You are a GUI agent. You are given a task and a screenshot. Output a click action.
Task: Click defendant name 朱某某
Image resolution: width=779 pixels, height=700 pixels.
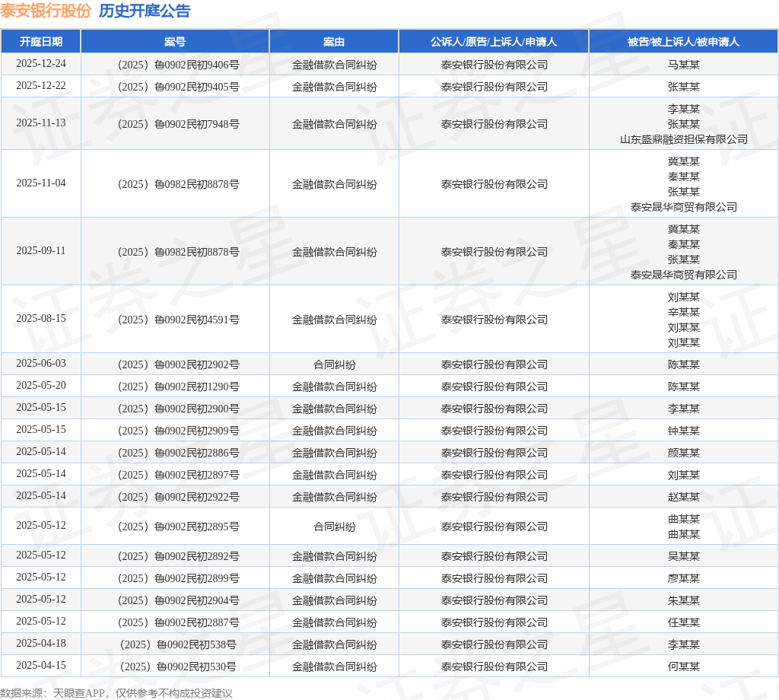point(684,600)
